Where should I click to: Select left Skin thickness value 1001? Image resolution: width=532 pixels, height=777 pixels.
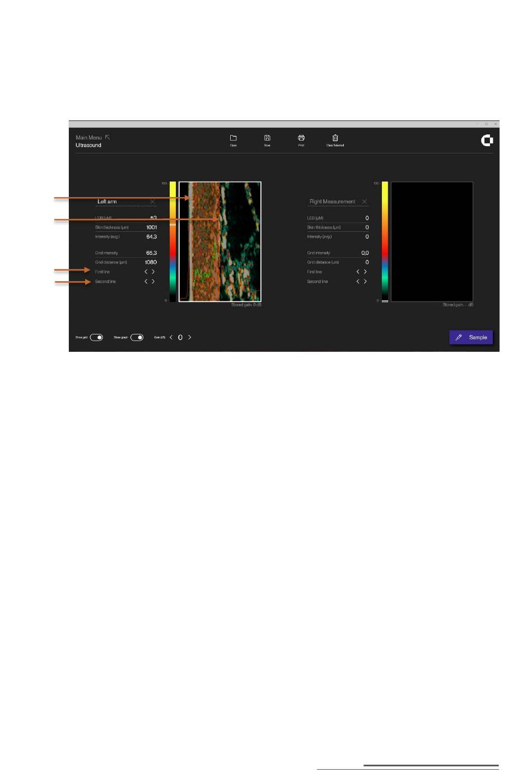point(151,227)
